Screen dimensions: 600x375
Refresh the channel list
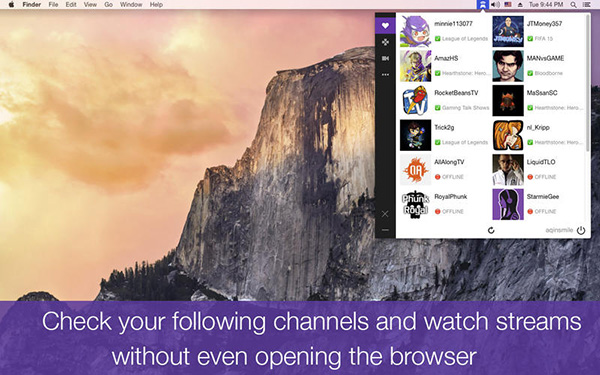click(491, 230)
